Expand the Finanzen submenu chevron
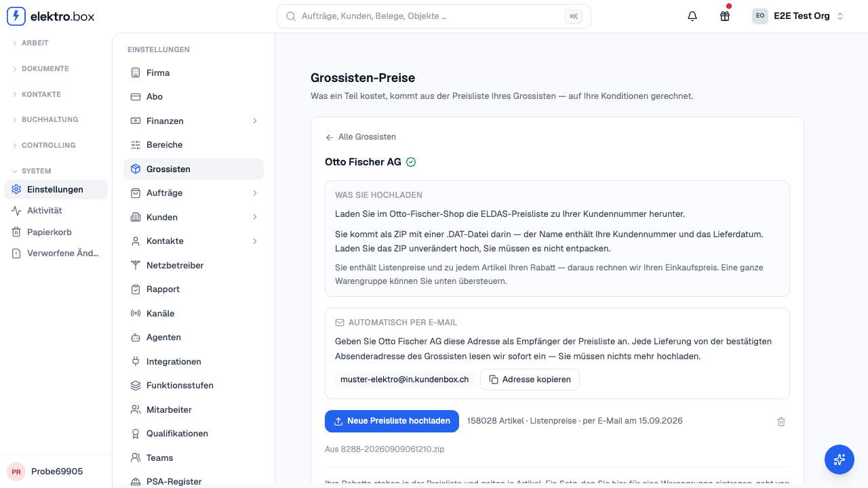The width and height of the screenshot is (868, 488). tap(255, 121)
